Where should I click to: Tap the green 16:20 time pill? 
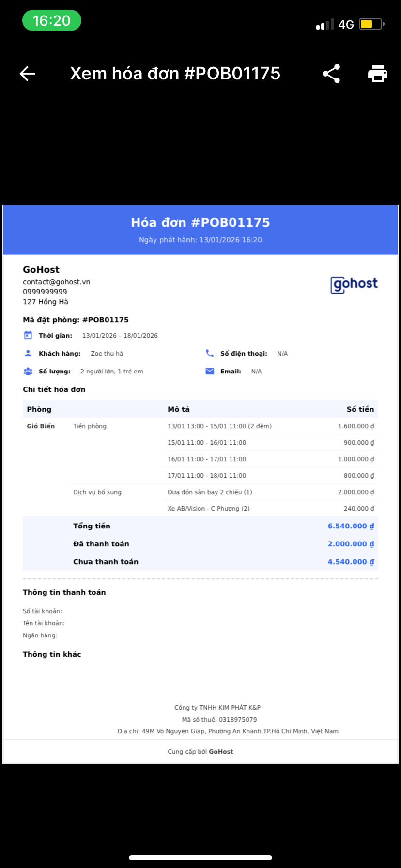tap(52, 21)
